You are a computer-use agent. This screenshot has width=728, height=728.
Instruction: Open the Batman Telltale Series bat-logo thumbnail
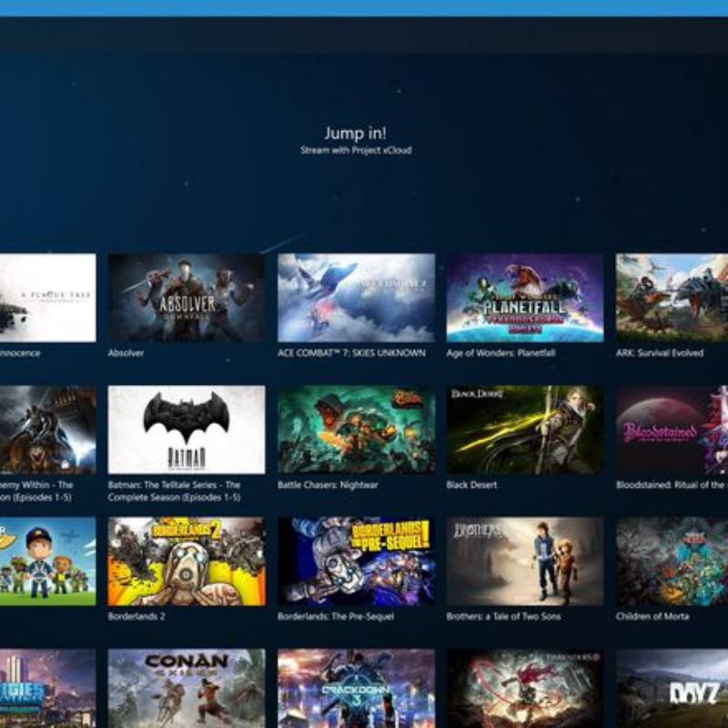[x=187, y=430]
